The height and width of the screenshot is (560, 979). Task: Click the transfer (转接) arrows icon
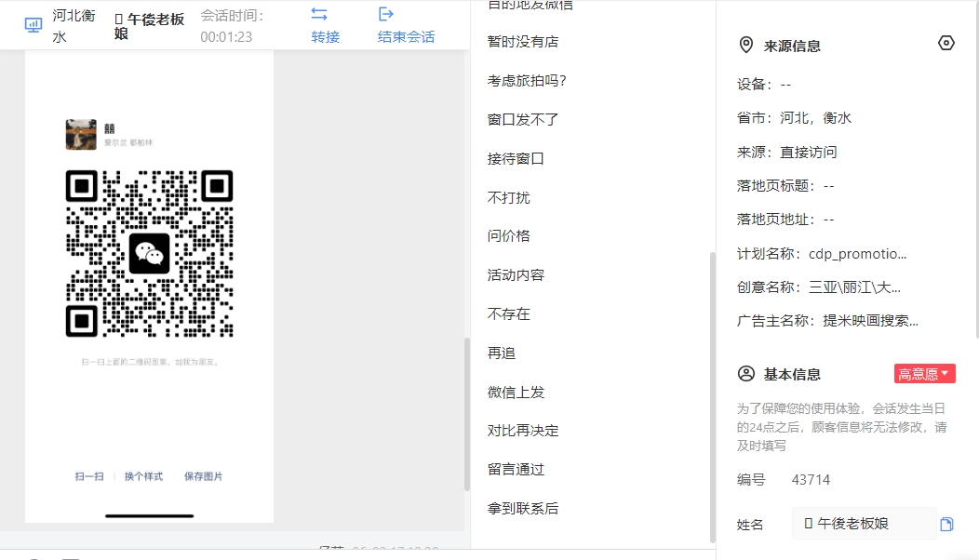click(x=319, y=14)
